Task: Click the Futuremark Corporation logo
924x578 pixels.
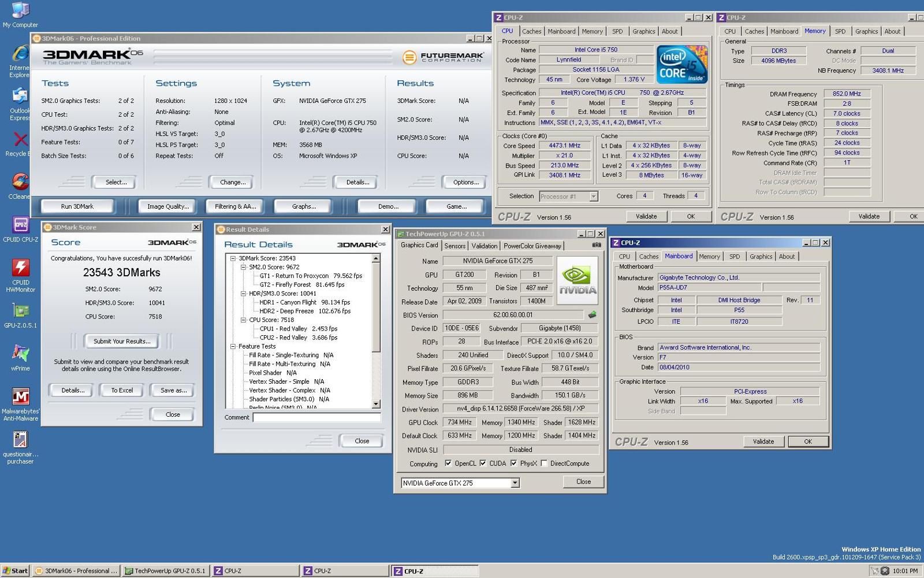Action: pos(444,57)
